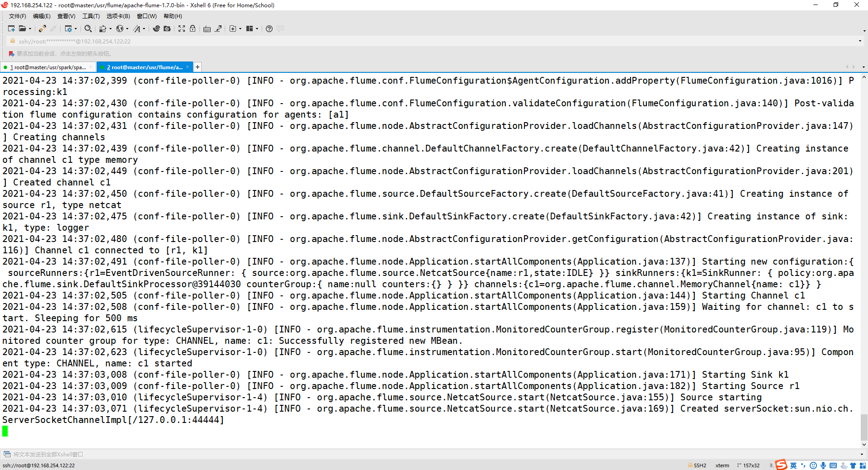Click the New Session toolbar icon
Image resolution: width=868 pixels, height=470 pixels.
pos(11,28)
